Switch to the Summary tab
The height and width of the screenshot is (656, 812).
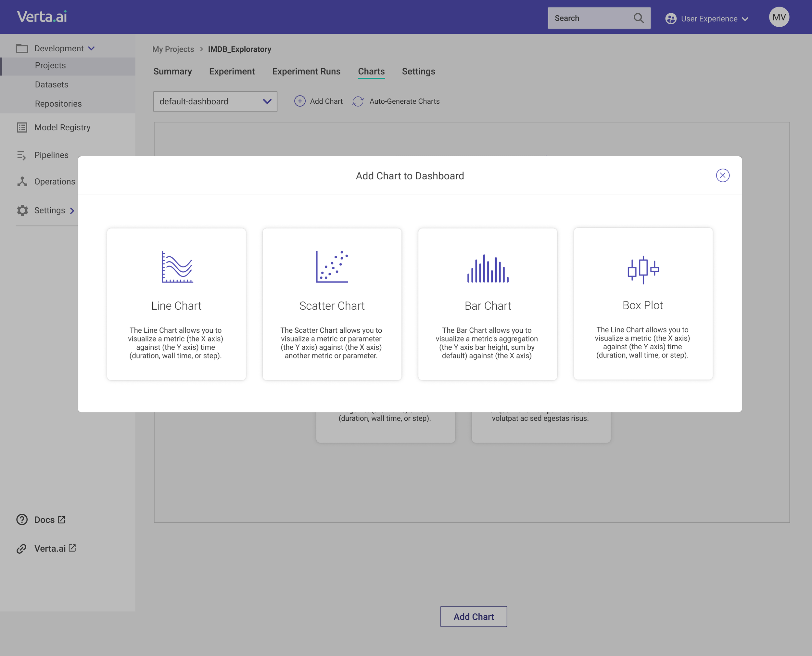pos(172,71)
